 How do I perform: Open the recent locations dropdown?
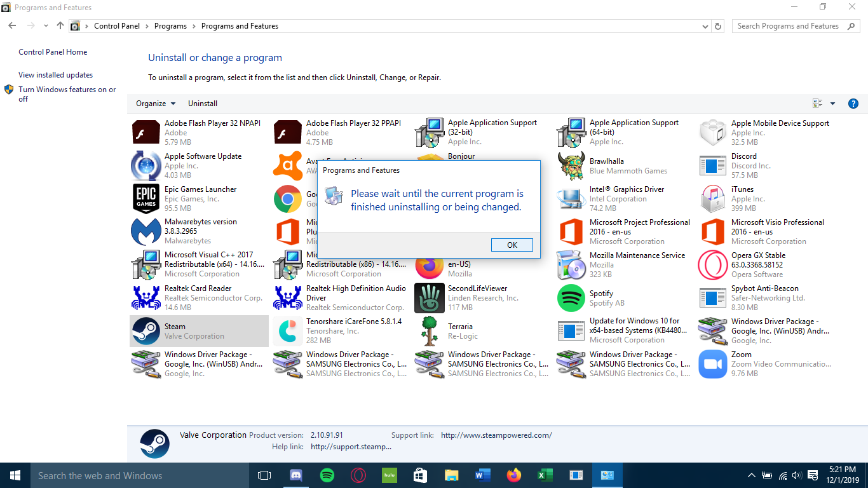pos(46,27)
